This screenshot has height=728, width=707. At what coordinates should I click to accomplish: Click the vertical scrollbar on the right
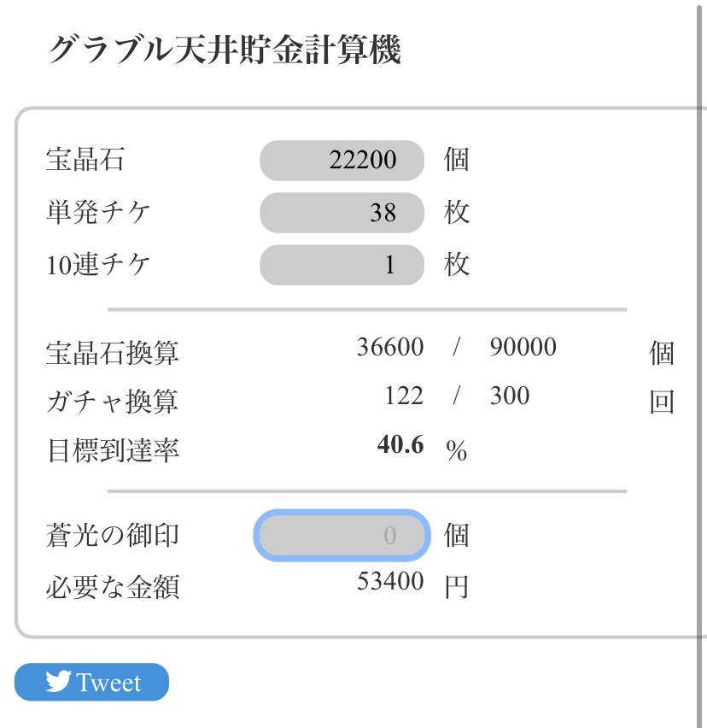(701, 342)
